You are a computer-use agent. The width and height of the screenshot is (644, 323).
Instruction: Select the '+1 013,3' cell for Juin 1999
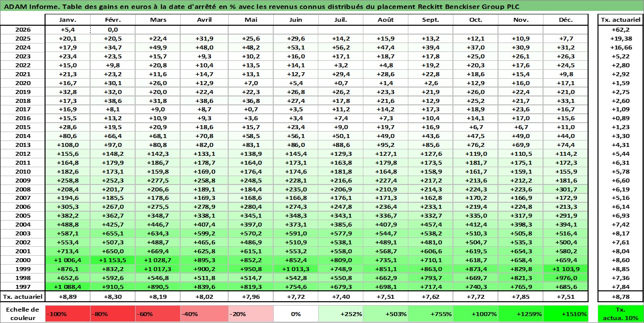pos(296,269)
